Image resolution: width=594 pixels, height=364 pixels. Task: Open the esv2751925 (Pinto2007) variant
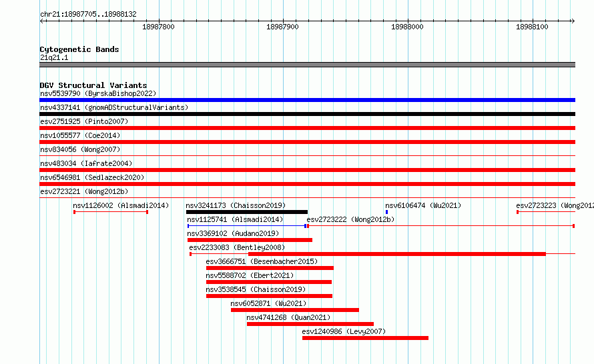pyautogui.click(x=84, y=121)
